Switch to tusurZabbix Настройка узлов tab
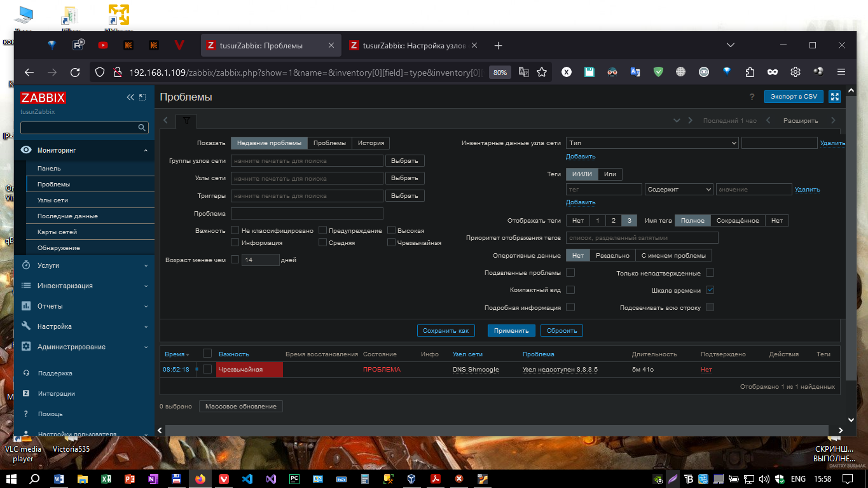Screen dimensions: 868x488 point(414,46)
